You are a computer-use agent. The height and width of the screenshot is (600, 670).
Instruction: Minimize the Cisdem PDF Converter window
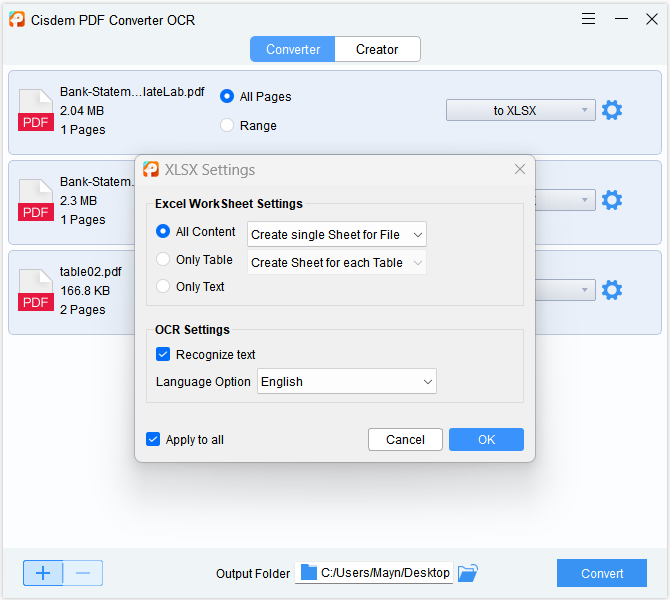pyautogui.click(x=621, y=19)
